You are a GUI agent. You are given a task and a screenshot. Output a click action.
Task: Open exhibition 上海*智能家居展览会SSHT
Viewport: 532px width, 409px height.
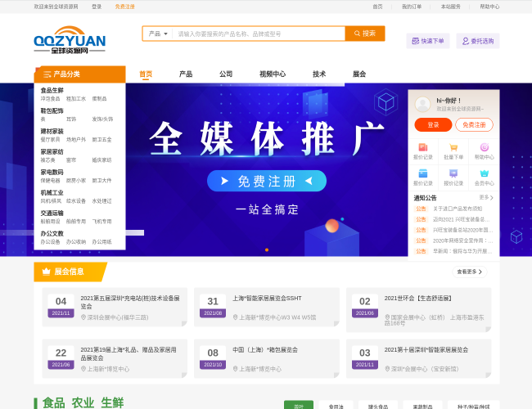pyautogui.click(x=267, y=299)
